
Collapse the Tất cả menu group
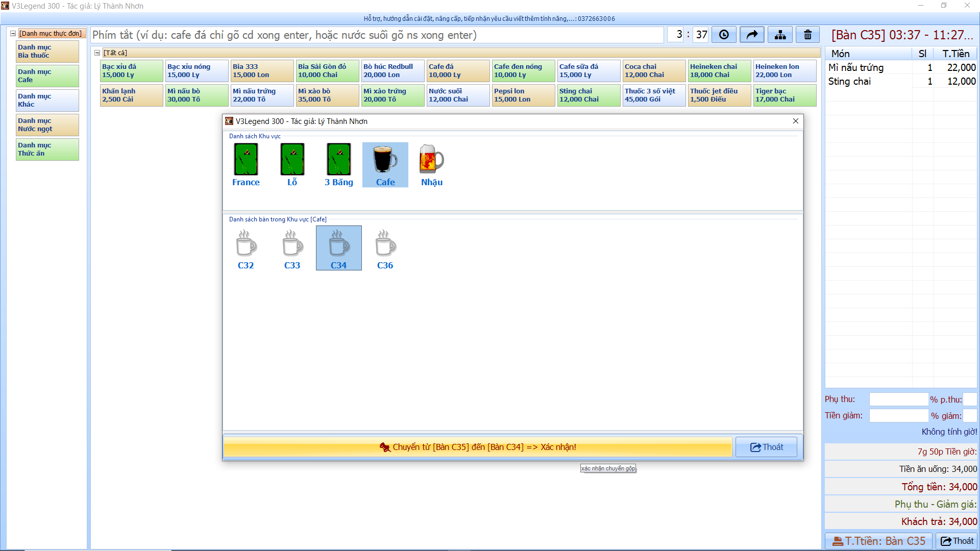click(x=97, y=53)
